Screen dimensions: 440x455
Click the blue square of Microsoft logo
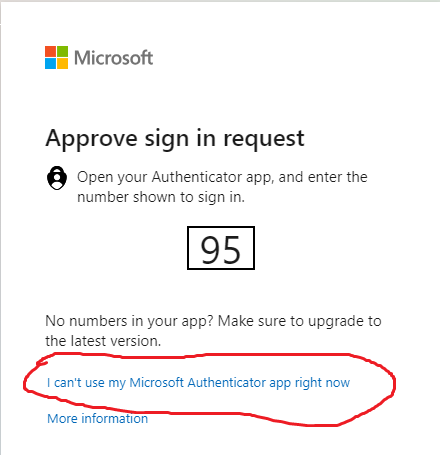tap(50, 63)
